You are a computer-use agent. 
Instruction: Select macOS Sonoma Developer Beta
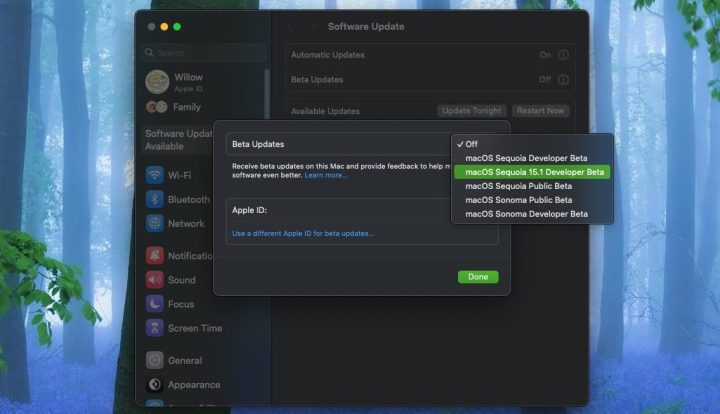(x=525, y=214)
